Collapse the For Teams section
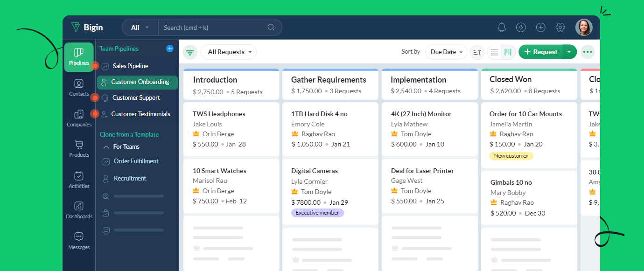This screenshot has width=644, height=271. point(106,147)
